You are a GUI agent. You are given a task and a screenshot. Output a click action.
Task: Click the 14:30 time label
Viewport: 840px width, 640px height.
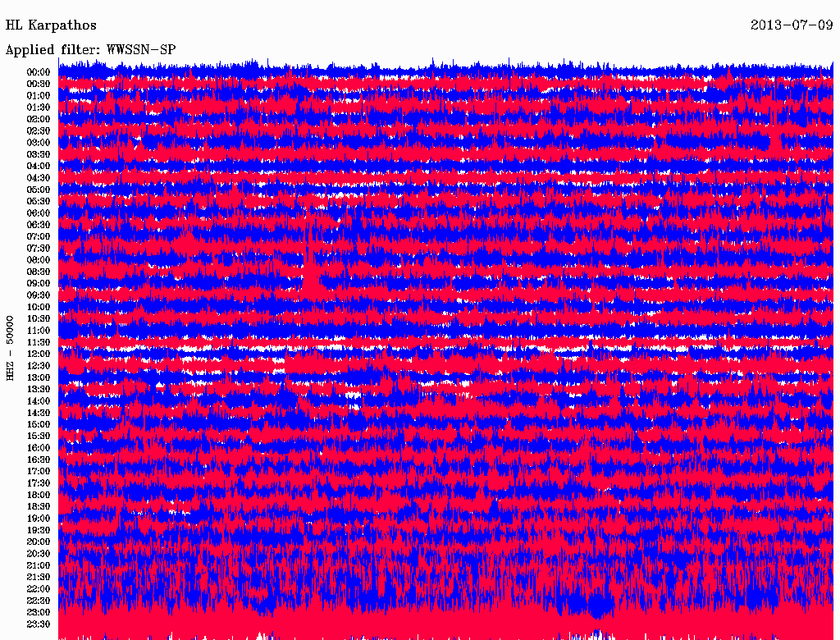pyautogui.click(x=39, y=414)
